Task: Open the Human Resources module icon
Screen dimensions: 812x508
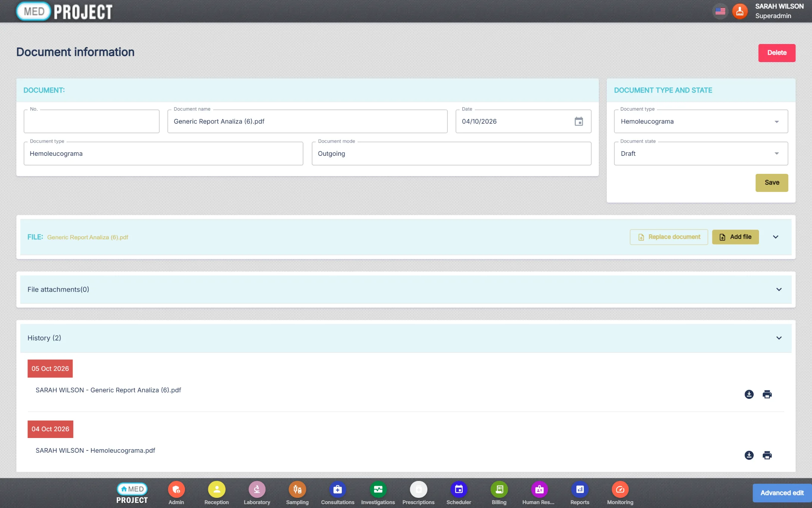Action: click(x=539, y=490)
